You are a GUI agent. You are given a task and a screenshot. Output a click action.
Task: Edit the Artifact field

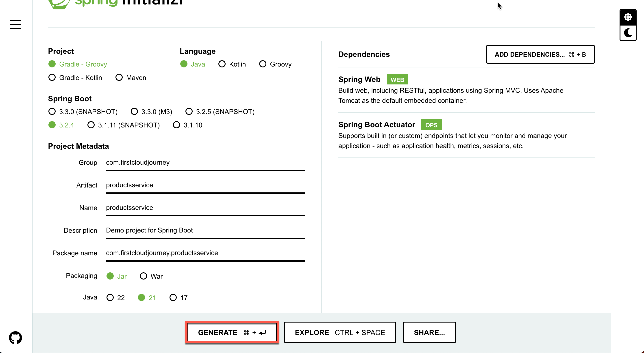205,185
